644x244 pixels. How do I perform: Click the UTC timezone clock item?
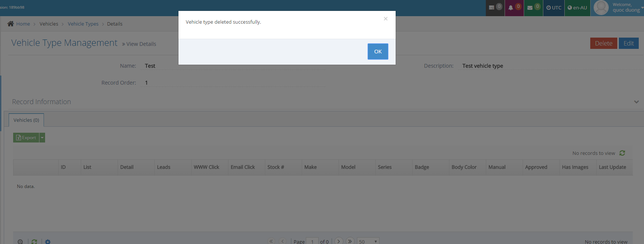(554, 8)
